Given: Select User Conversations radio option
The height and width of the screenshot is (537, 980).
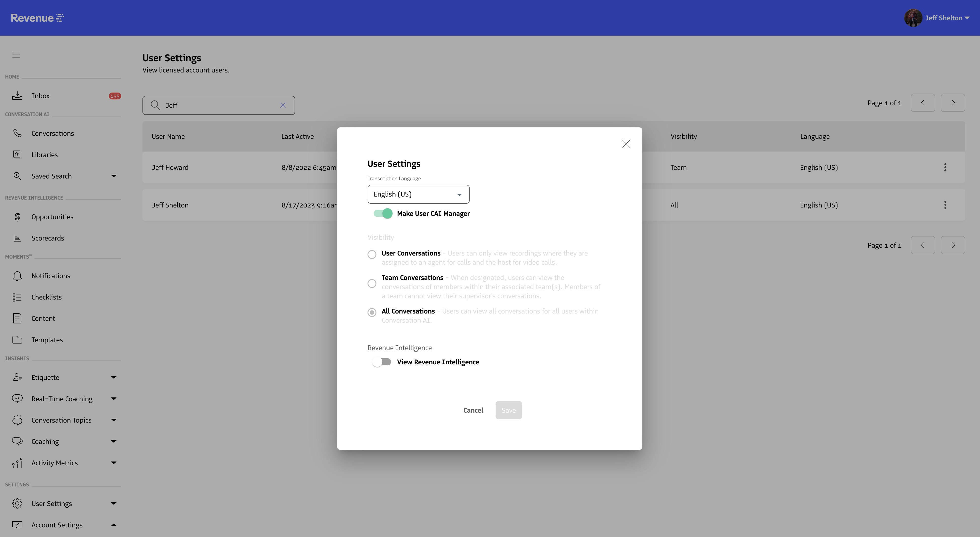Looking at the screenshot, I should click(372, 255).
